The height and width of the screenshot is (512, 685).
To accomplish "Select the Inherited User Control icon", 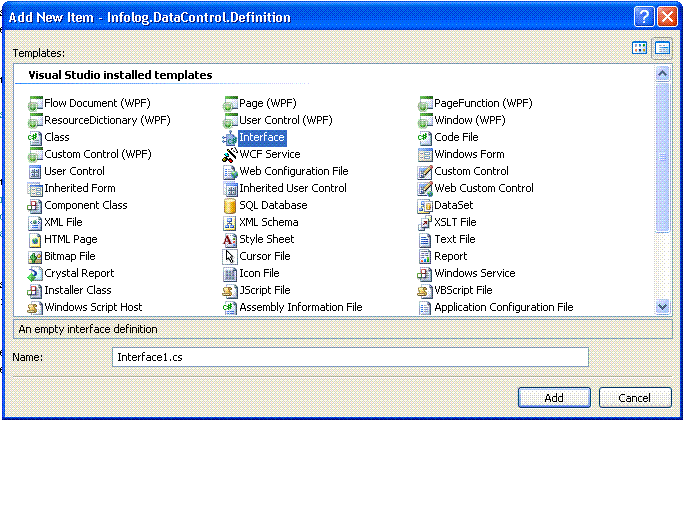I will pyautogui.click(x=230, y=189).
